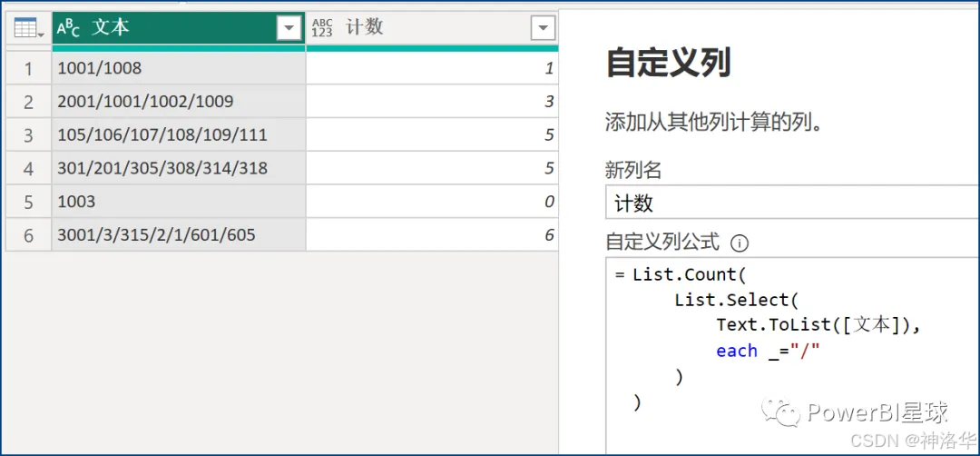Open the table menu icon in the grid corner
980x456 pixels.
[x=28, y=28]
